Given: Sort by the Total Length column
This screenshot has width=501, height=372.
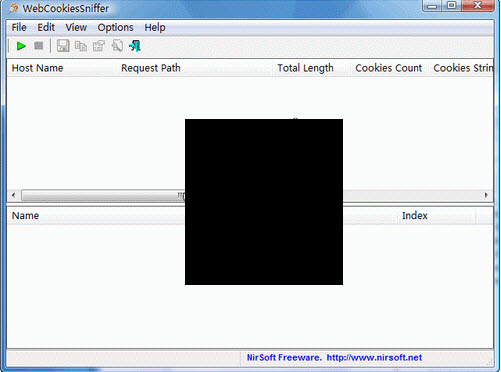Looking at the screenshot, I should point(311,68).
